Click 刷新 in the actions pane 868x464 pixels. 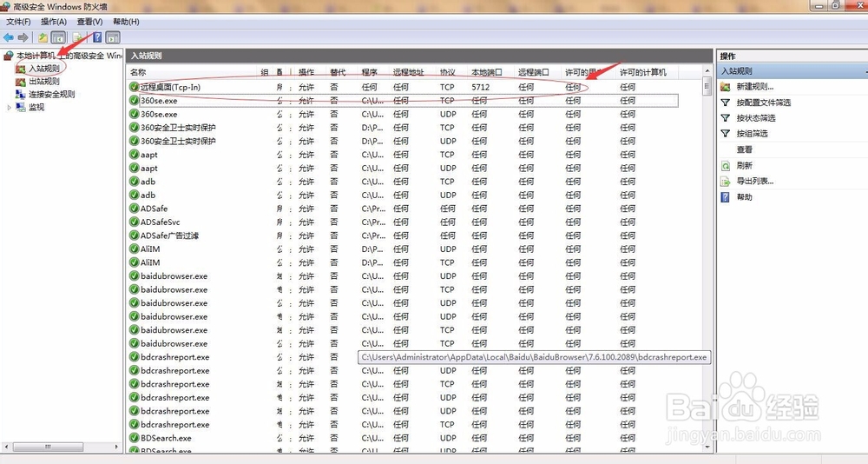click(x=744, y=166)
